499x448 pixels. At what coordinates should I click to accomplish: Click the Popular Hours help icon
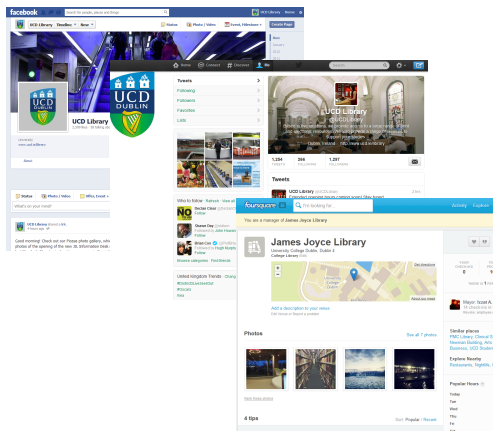(482, 384)
